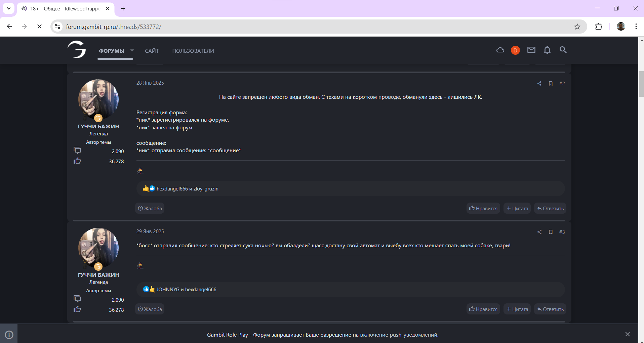Click the cloud icon in forum header

click(500, 50)
